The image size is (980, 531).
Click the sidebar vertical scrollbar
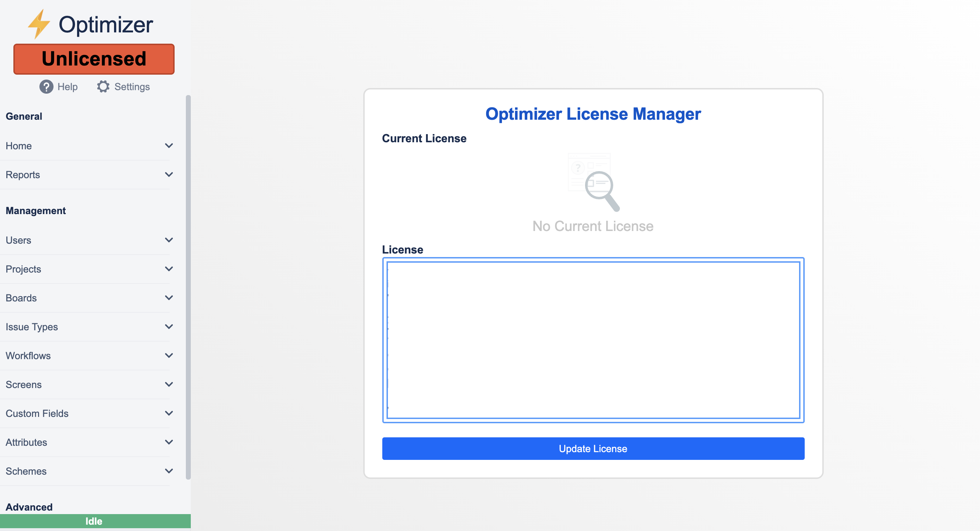[188, 287]
